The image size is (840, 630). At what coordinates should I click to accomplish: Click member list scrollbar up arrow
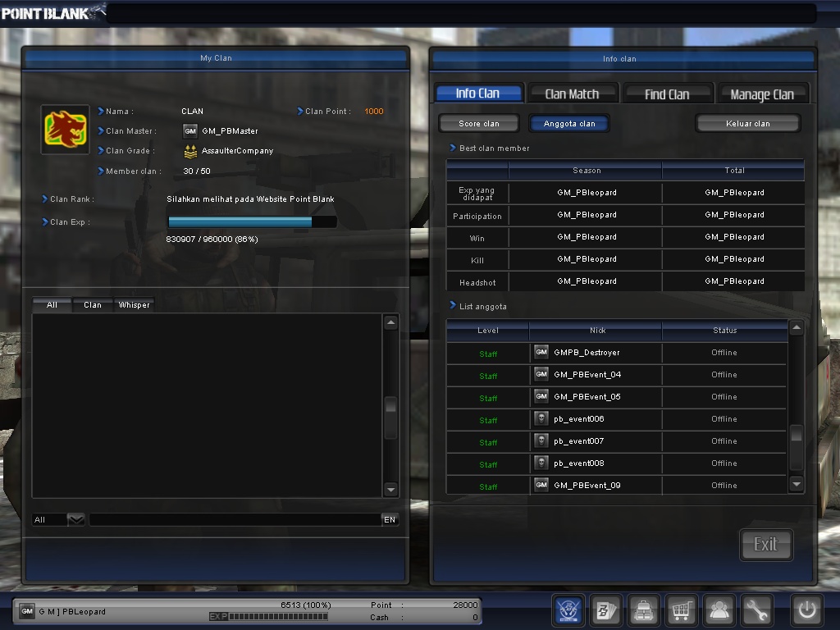(797, 327)
